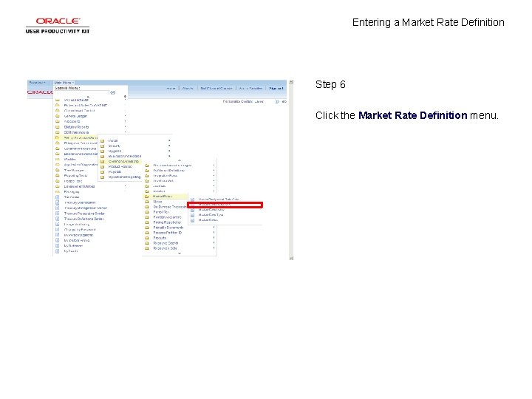Image resolution: width=532 pixels, height=399 pixels.
Task: Click the Market Rate Definition menu entry
Action: pyautogui.click(x=225, y=205)
